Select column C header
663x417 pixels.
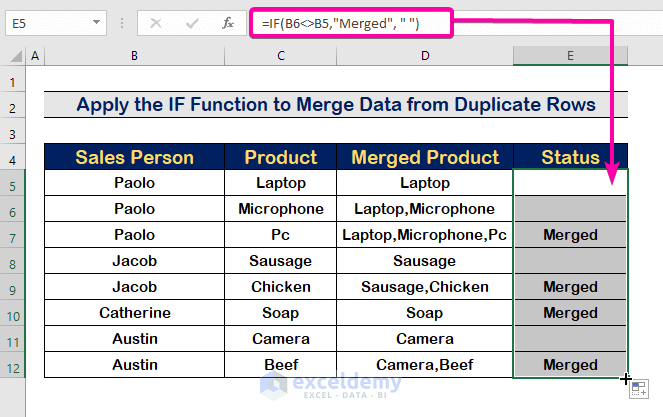coord(281,56)
